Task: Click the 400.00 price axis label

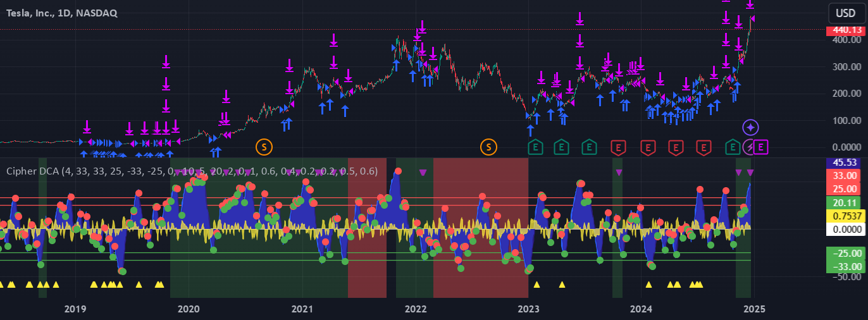Action: tap(846, 40)
